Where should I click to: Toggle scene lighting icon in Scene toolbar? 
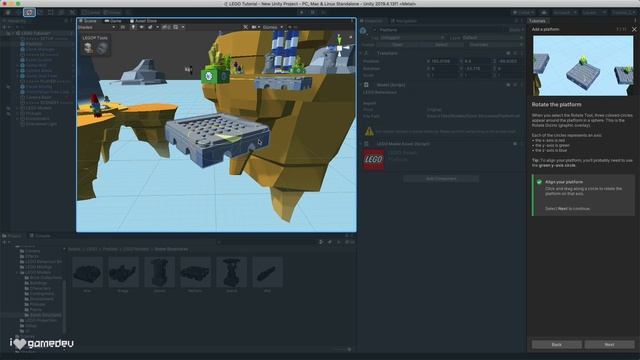coord(133,27)
